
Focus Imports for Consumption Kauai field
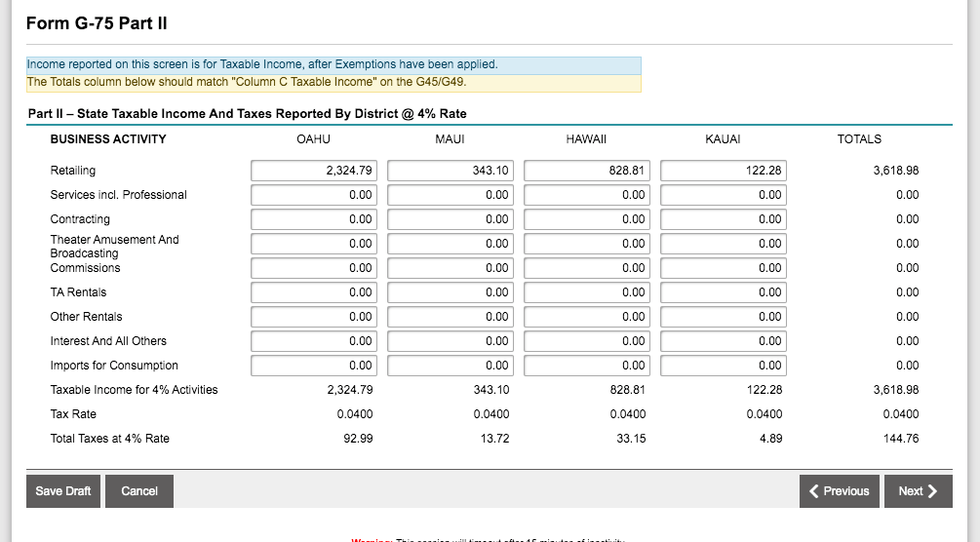[723, 366]
